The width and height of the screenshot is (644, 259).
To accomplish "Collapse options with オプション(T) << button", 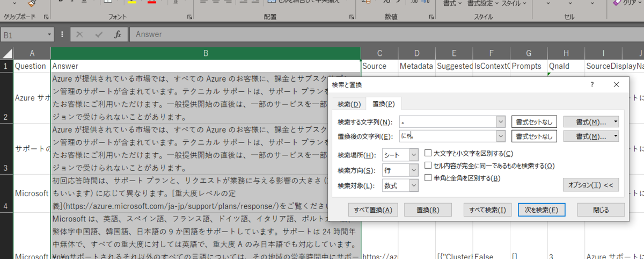I will point(591,185).
